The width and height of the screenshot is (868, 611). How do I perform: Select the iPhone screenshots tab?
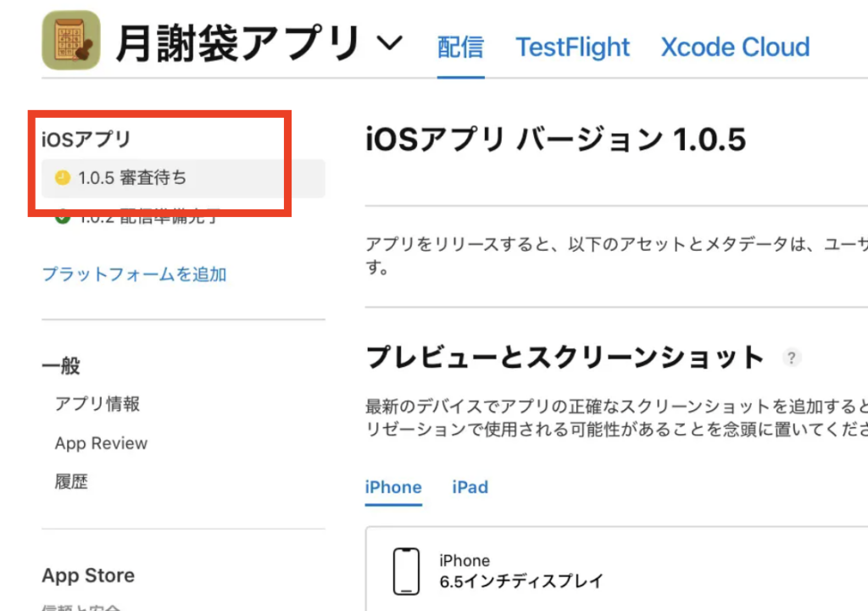[393, 487]
